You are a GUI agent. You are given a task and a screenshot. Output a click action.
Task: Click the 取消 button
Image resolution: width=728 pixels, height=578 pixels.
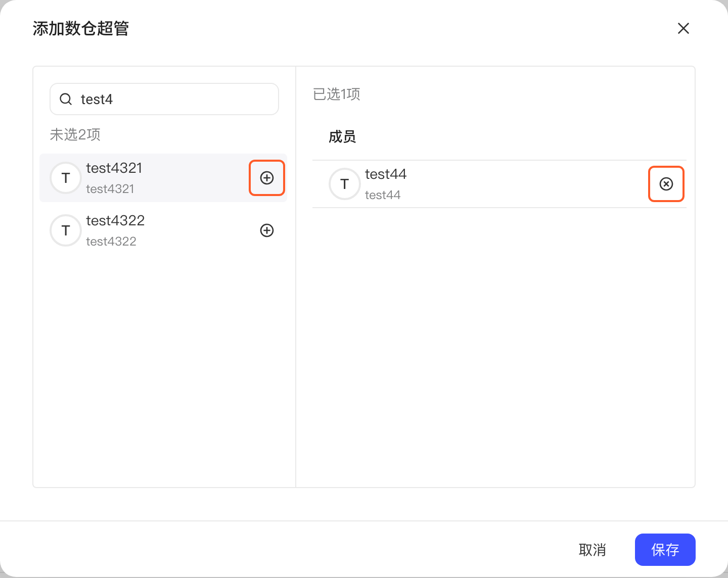593,550
